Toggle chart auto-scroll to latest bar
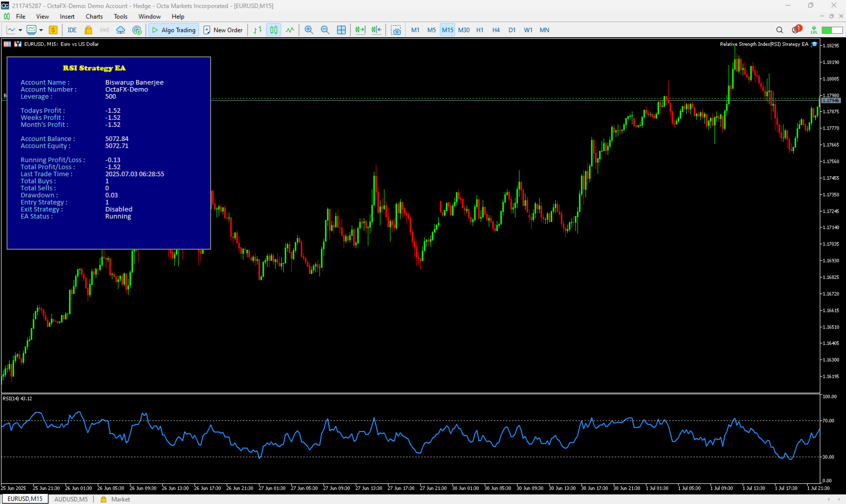846x504 pixels. [x=360, y=30]
